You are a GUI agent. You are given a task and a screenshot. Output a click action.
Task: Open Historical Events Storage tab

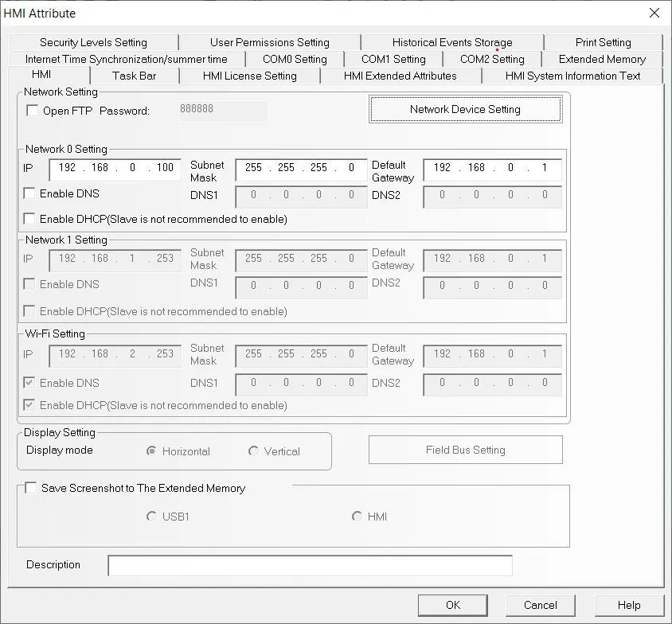452,42
